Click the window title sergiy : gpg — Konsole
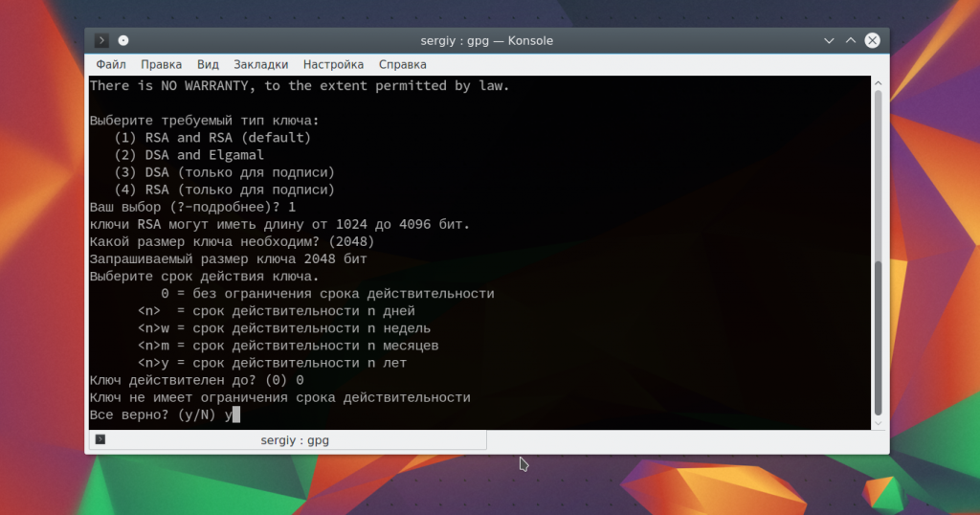This screenshot has width=980, height=515. click(x=486, y=40)
